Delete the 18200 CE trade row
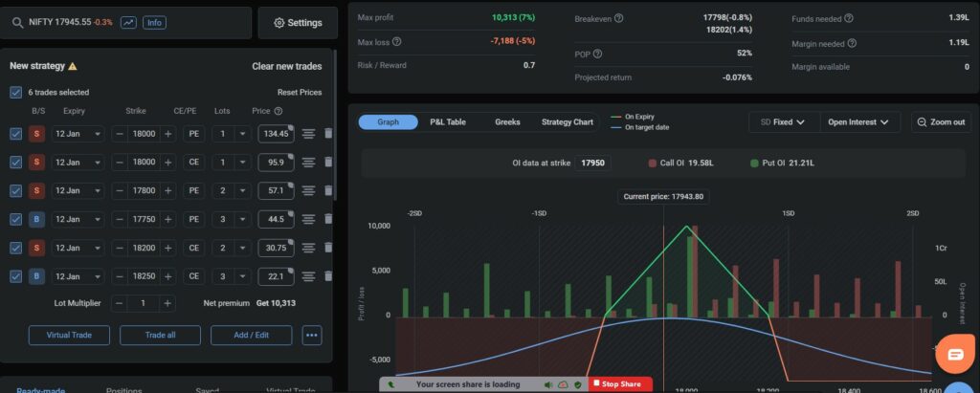 pyautogui.click(x=328, y=248)
